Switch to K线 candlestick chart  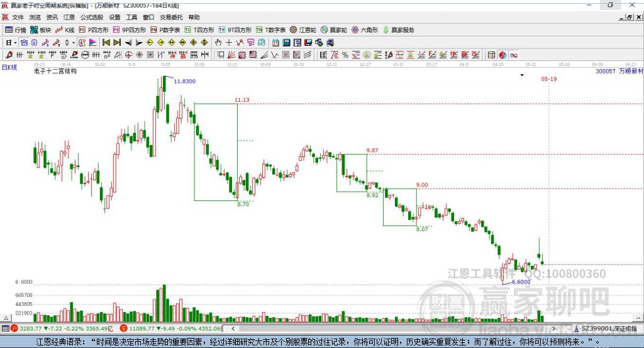point(65,30)
